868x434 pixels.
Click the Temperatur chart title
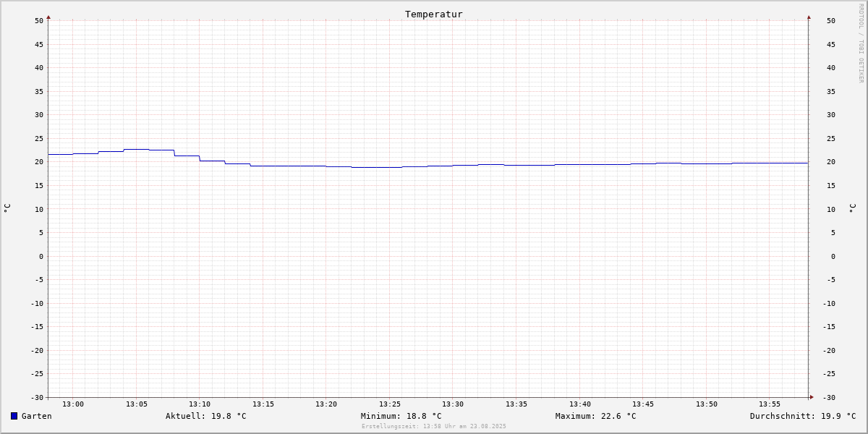coord(434,14)
